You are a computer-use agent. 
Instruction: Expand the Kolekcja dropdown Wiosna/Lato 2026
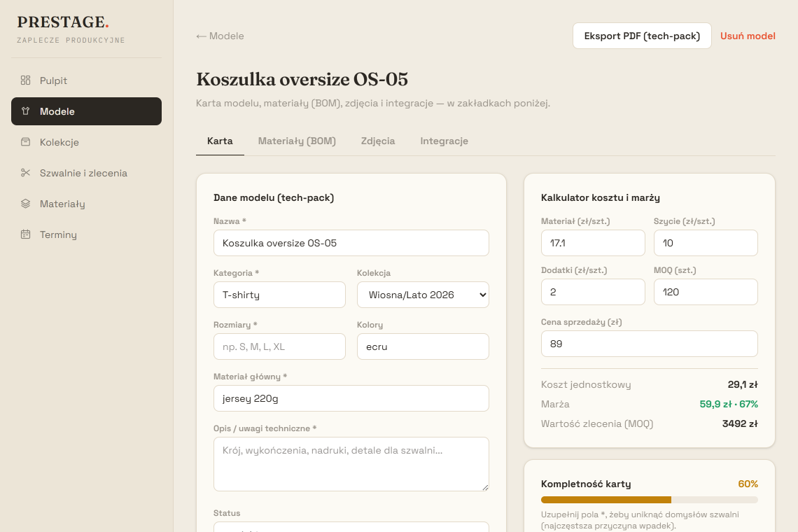[x=423, y=295]
